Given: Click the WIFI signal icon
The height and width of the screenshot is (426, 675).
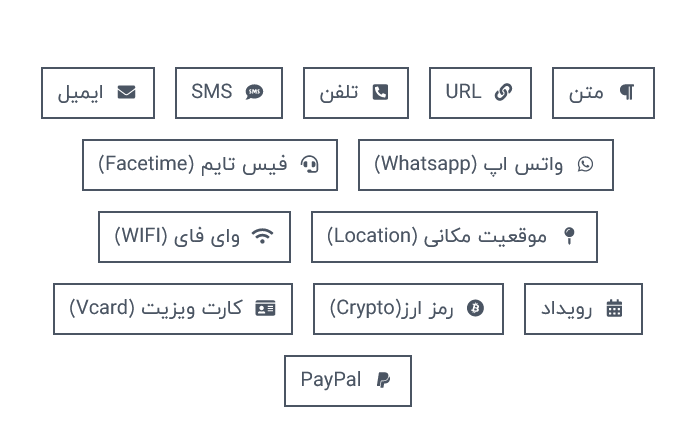Looking at the screenshot, I should [x=263, y=237].
